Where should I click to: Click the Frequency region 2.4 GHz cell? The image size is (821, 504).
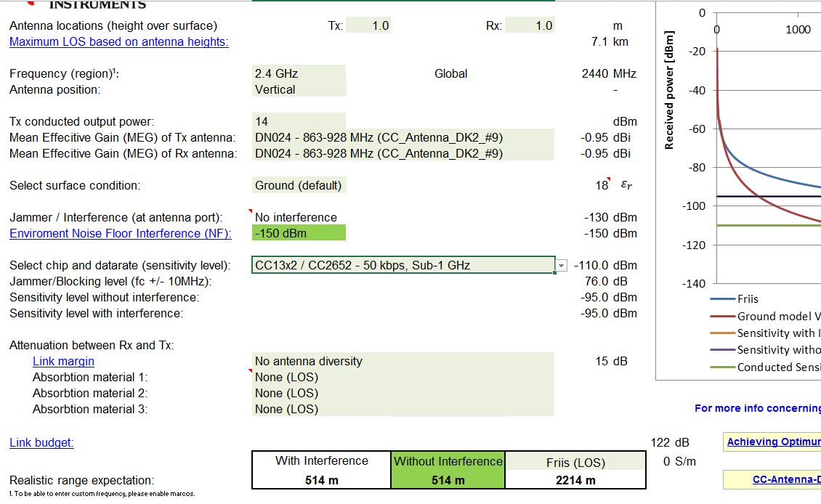299,73
